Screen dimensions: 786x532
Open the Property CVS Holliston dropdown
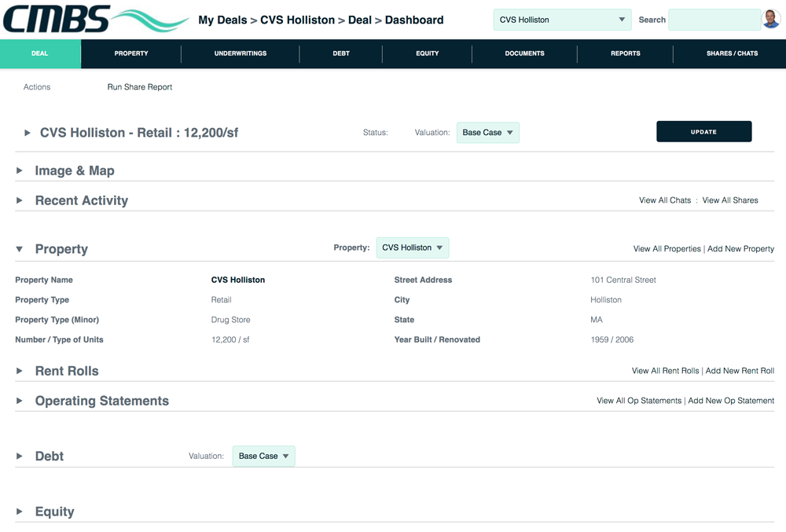coord(413,248)
